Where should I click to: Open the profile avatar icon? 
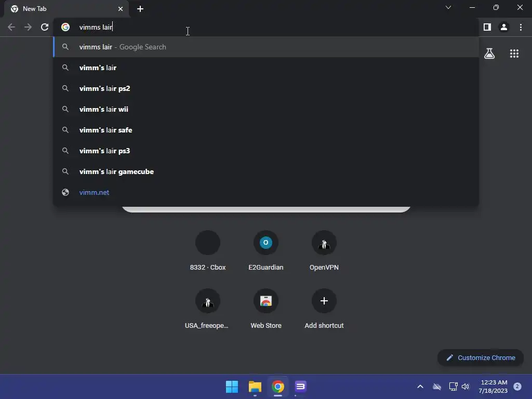click(x=504, y=27)
